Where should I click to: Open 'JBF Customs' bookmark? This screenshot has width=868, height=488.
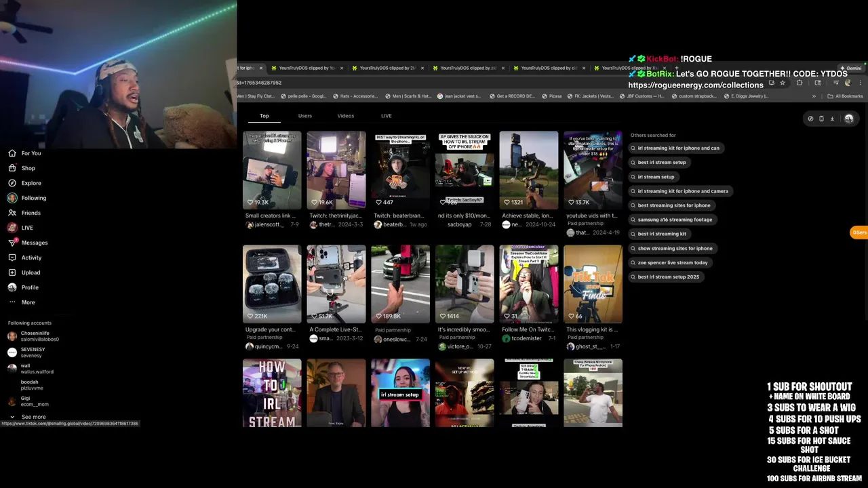point(643,96)
